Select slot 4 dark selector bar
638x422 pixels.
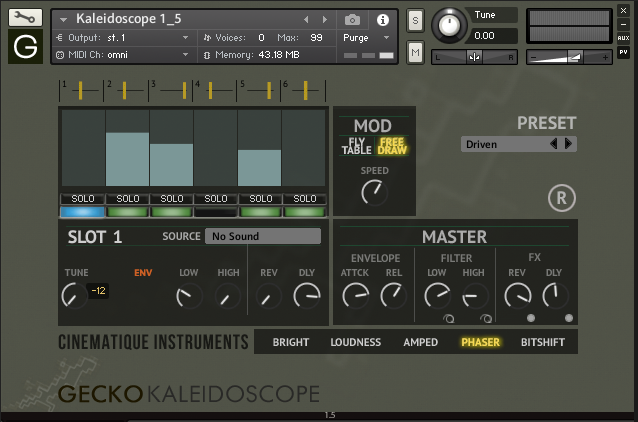click(215, 212)
